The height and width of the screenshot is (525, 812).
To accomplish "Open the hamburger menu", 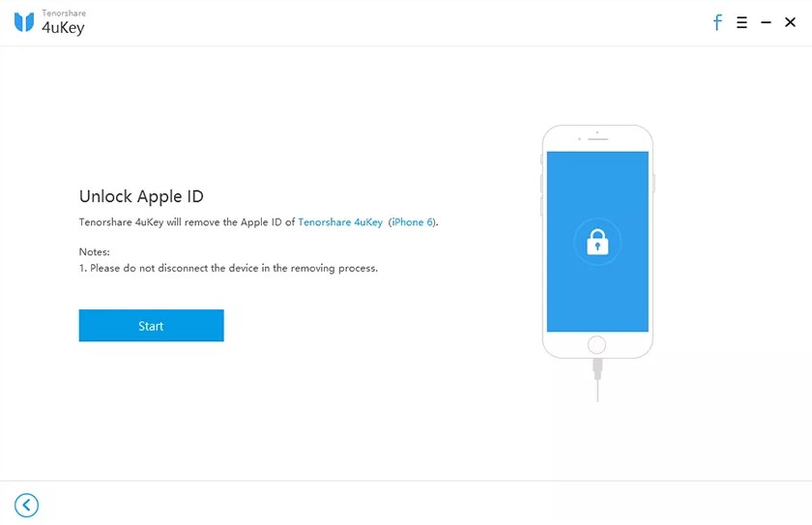I will pos(741,22).
